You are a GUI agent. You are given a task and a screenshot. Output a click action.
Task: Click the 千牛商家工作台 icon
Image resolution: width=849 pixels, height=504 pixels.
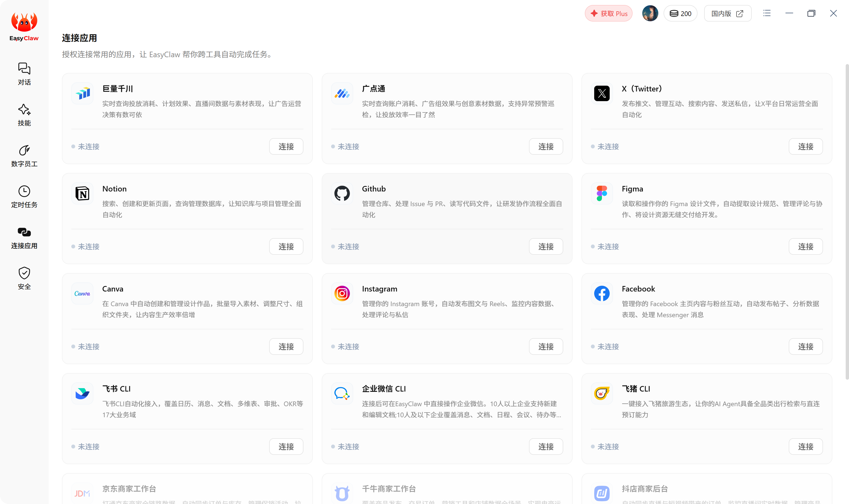[x=342, y=493]
